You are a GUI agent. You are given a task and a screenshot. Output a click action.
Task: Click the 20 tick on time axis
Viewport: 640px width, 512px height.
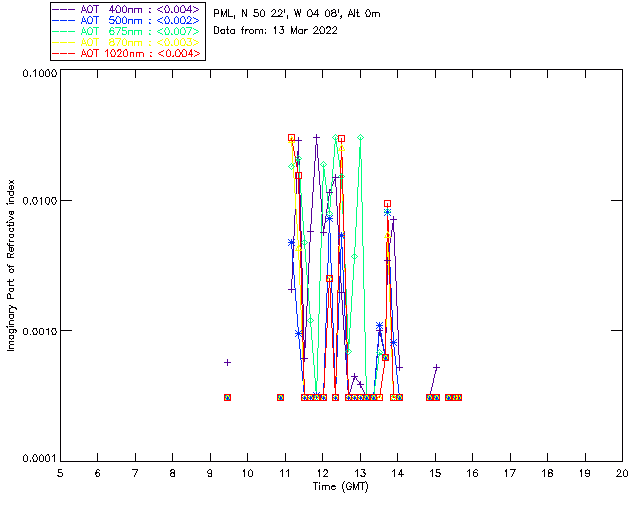[x=622, y=472]
